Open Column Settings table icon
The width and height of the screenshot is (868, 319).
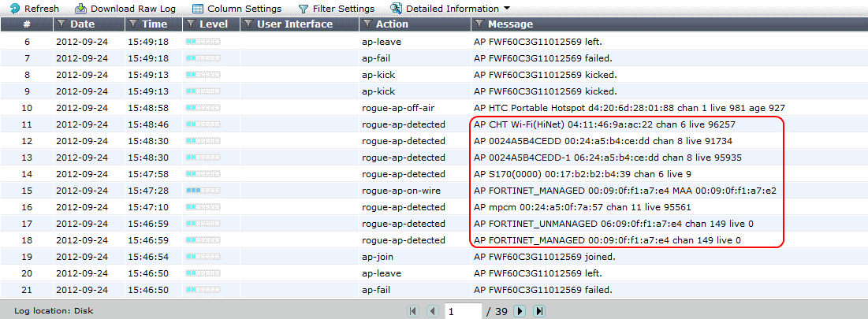(x=197, y=9)
